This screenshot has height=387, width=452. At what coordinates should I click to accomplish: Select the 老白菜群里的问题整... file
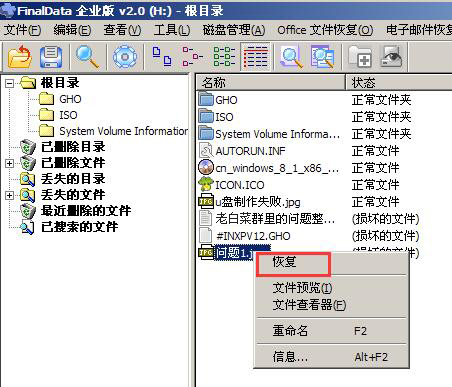[x=275, y=219]
